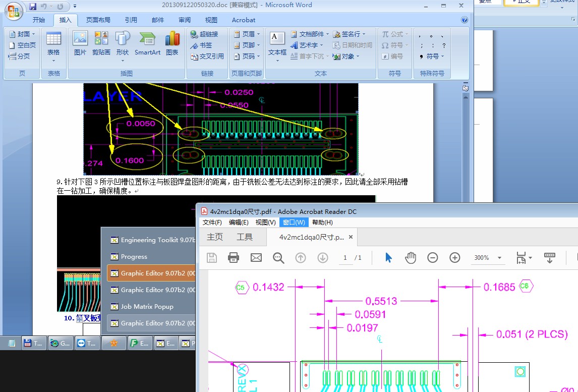Screen dimensions: 578x392
Task: Click the page number input field
Action: point(345,258)
